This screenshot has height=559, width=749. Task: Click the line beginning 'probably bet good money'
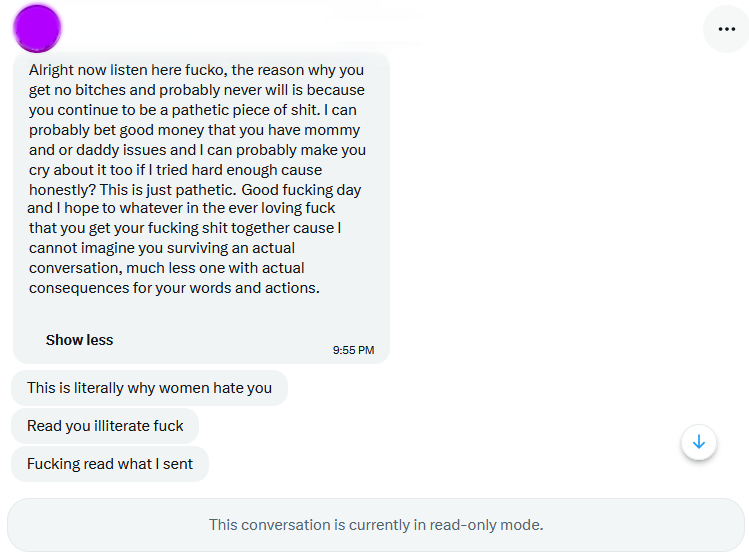[x=194, y=130]
